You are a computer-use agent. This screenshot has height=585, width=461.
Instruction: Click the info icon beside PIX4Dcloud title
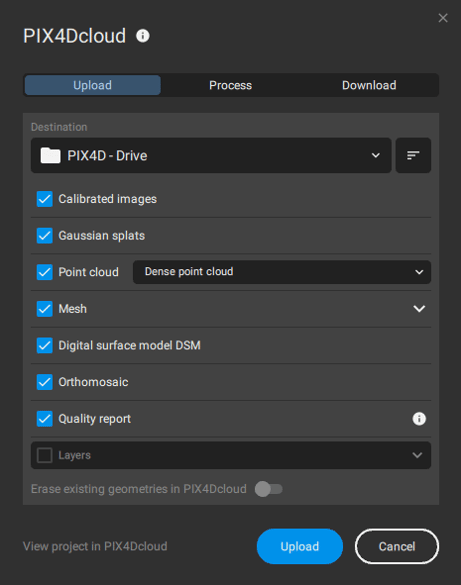tap(142, 36)
